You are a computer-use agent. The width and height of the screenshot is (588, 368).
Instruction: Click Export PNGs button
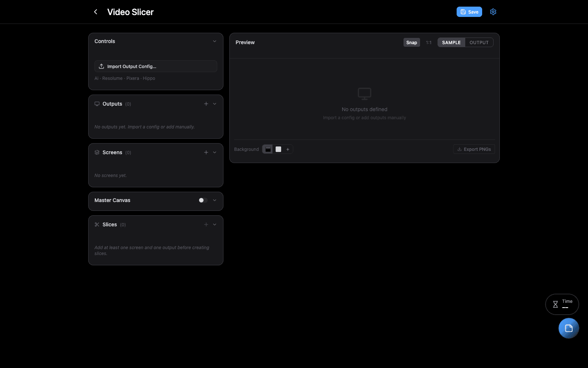[x=474, y=149]
